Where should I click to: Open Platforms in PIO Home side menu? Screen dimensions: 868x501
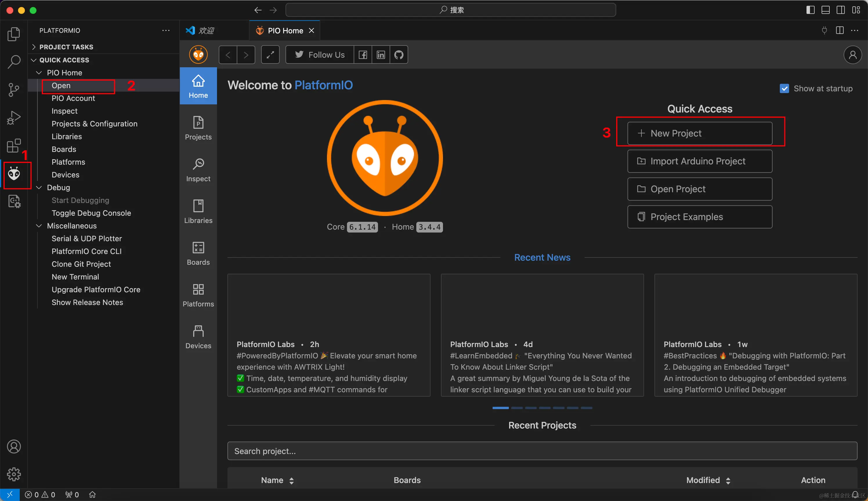pos(198,295)
